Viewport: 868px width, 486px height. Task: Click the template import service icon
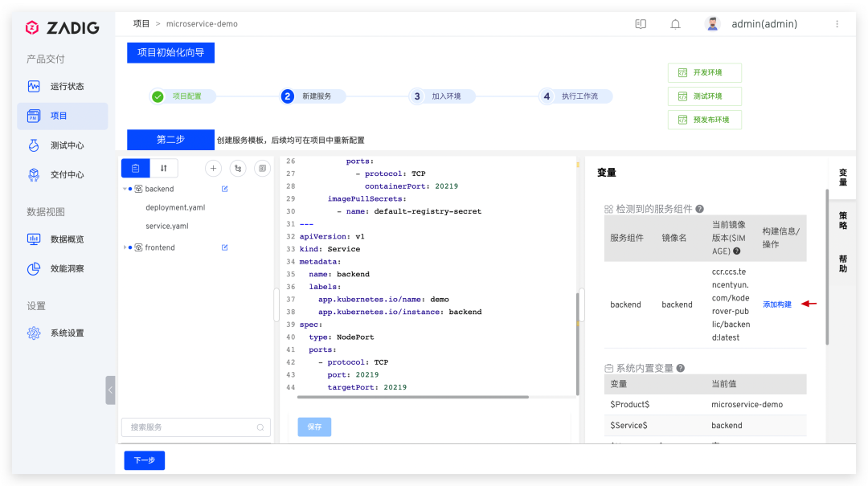(262, 168)
